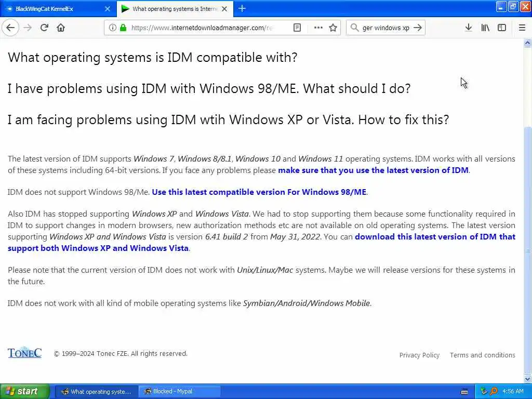The width and height of the screenshot is (532, 399).
Task: Toggle reader view in address bar
Action: click(297, 28)
